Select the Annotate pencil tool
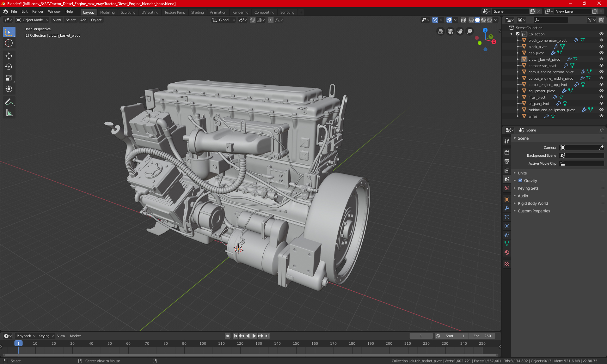Screen dimensions: 607x364 [x=9, y=102]
